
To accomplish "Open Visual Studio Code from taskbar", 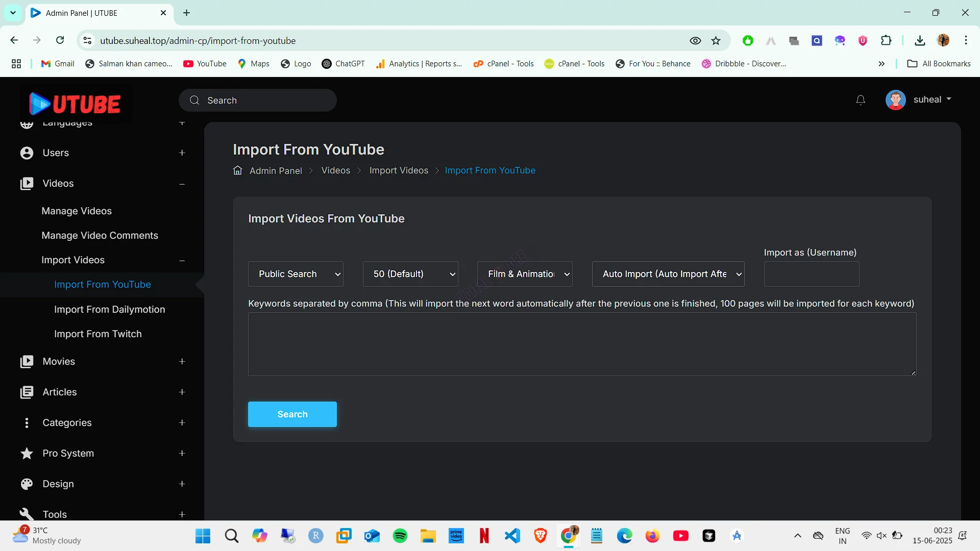I will 512,536.
